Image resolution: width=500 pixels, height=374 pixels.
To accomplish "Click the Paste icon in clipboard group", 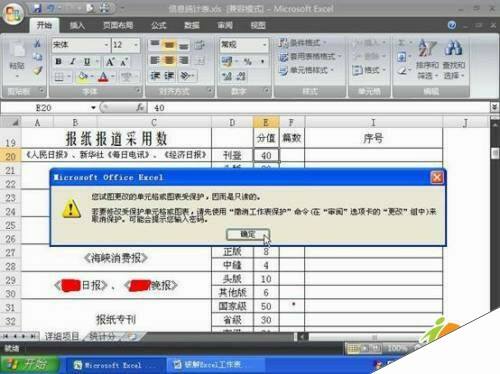I will click(x=17, y=50).
